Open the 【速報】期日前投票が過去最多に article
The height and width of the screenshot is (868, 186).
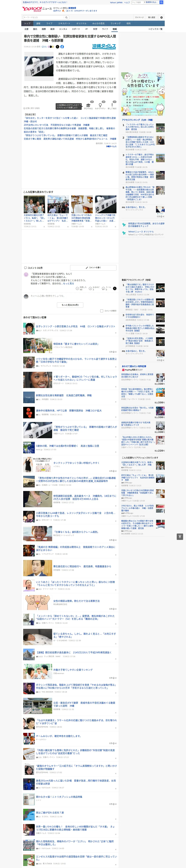[x=74, y=653]
